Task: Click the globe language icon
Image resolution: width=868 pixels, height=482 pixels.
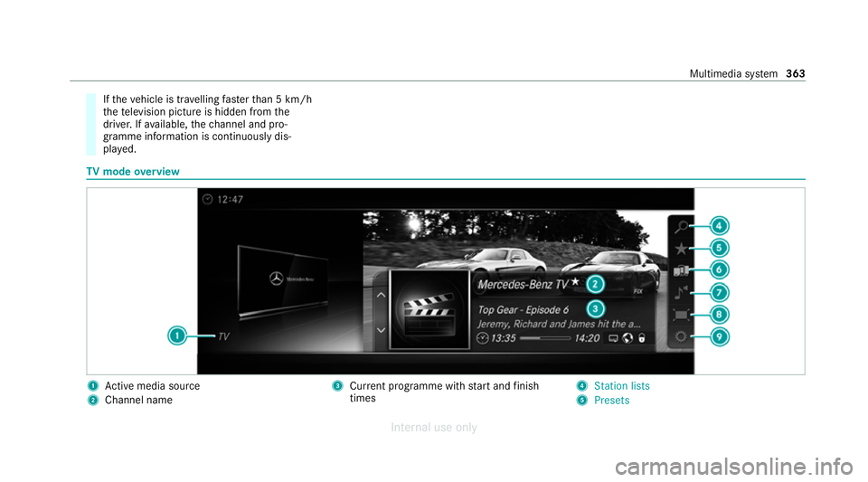Action: (627, 338)
